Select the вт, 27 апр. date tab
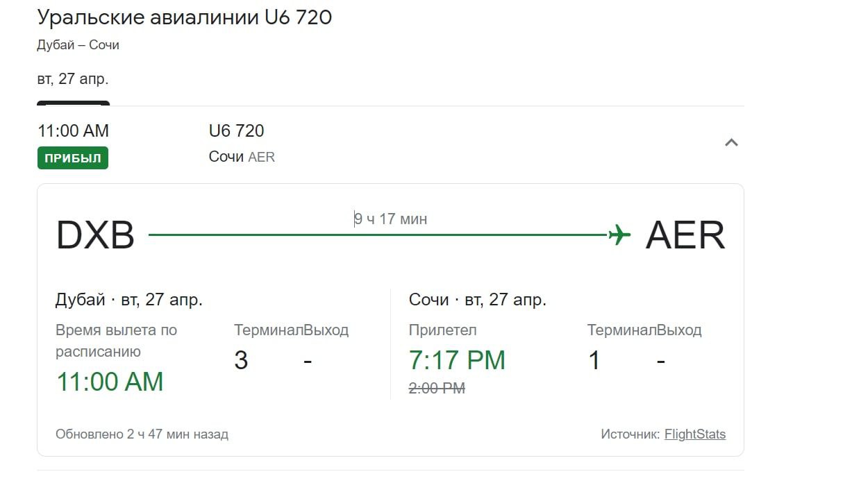The width and height of the screenshot is (868, 483). 73,79
